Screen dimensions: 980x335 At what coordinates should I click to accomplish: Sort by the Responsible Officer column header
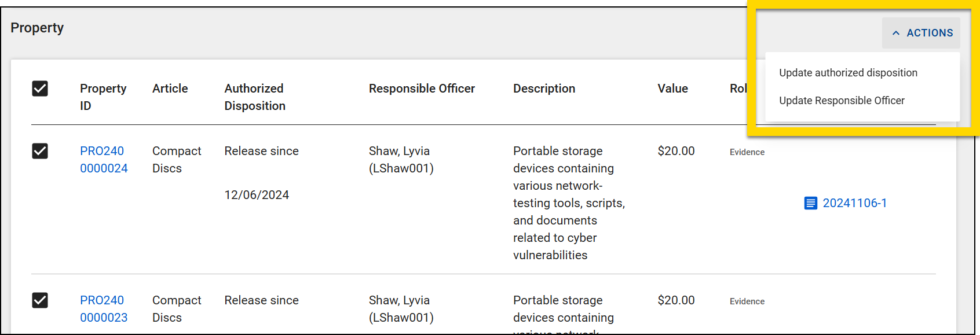[x=422, y=88]
